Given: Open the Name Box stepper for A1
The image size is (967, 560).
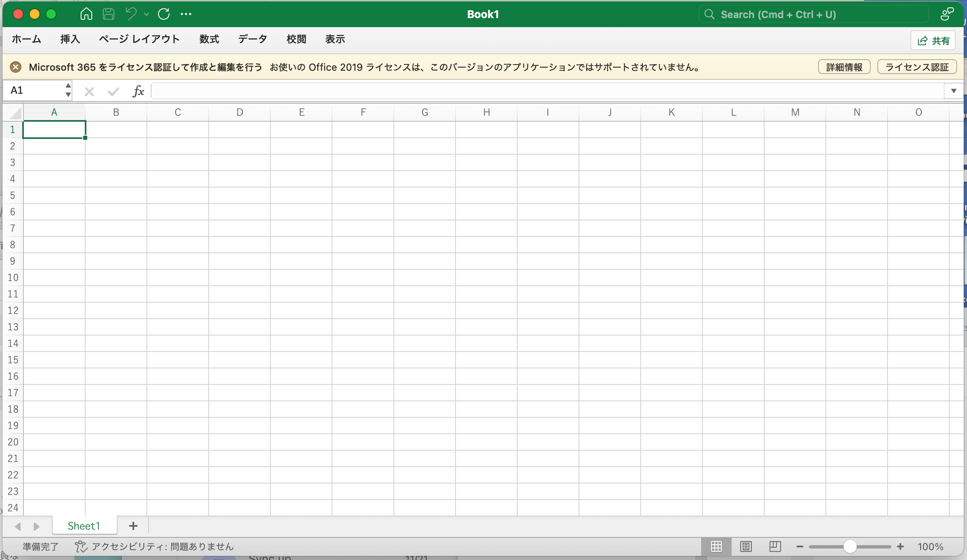Looking at the screenshot, I should [x=68, y=90].
